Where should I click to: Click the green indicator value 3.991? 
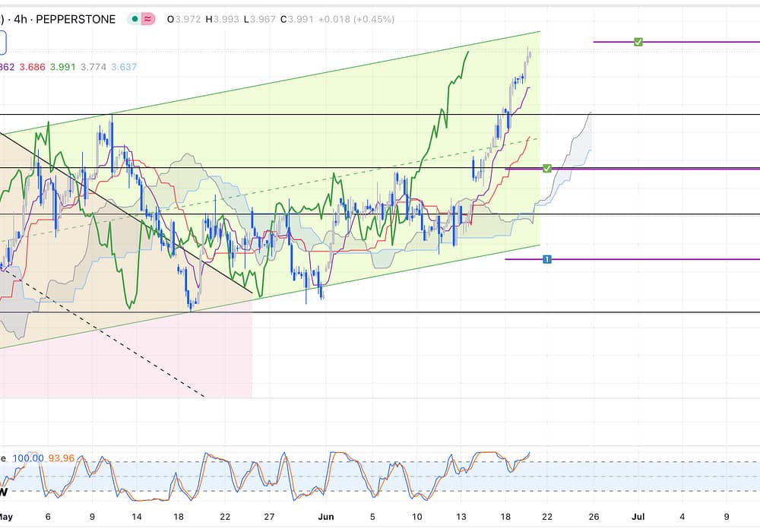(62, 67)
